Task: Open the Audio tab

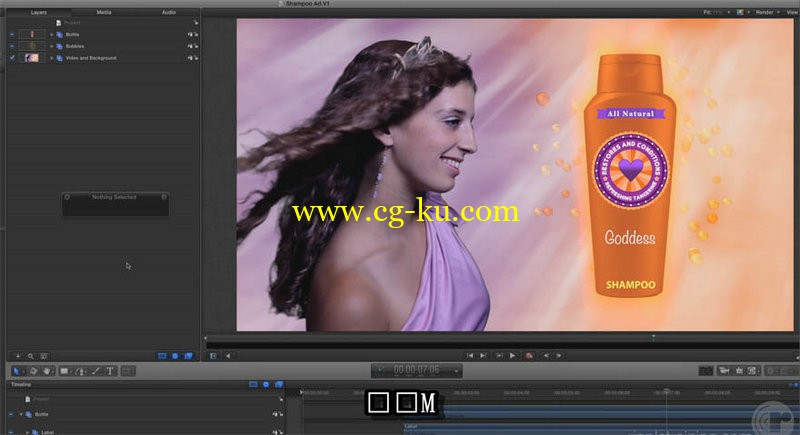Action: coord(168,12)
